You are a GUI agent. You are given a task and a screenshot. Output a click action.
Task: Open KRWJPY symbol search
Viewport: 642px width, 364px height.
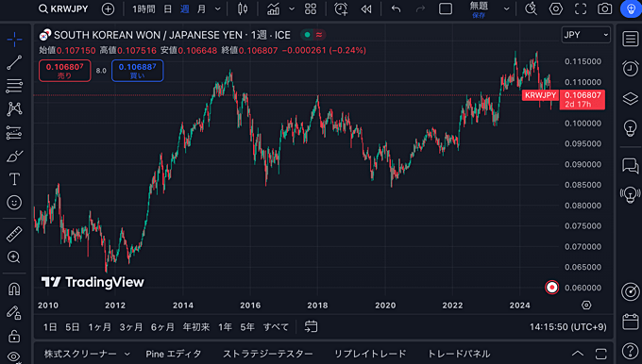tap(63, 8)
